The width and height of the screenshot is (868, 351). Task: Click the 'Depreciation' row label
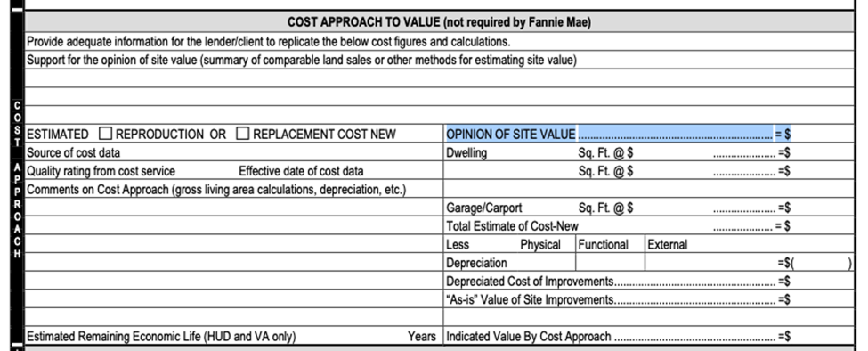(476, 263)
